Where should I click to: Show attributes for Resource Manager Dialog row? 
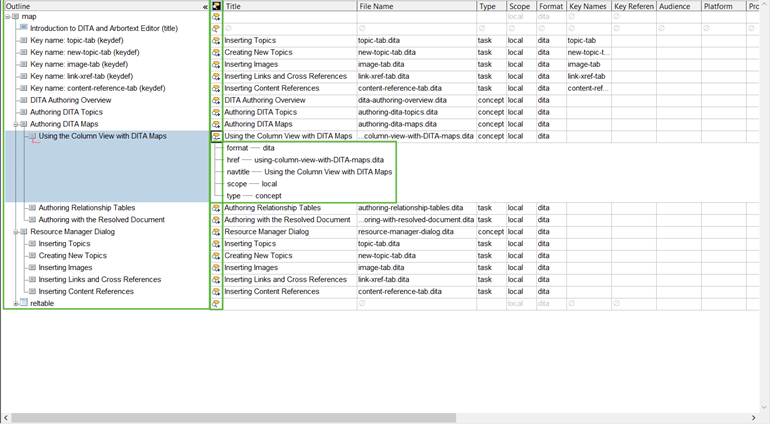coord(216,232)
